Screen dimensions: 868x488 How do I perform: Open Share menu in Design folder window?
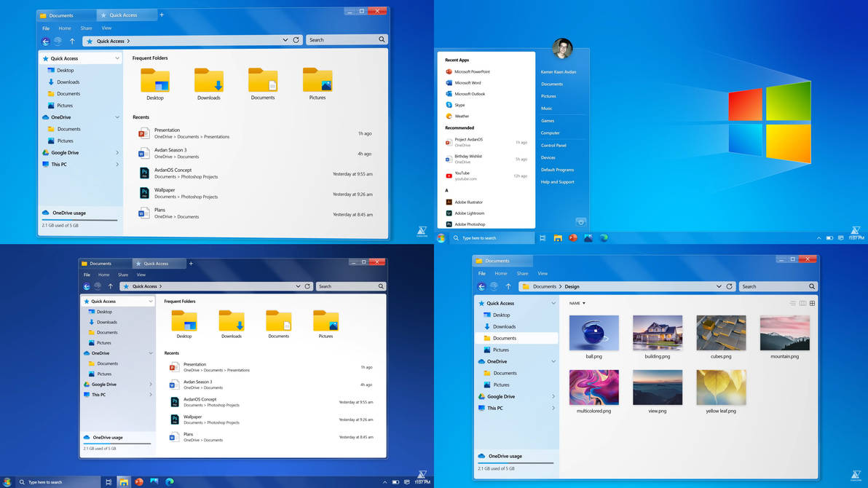522,274
